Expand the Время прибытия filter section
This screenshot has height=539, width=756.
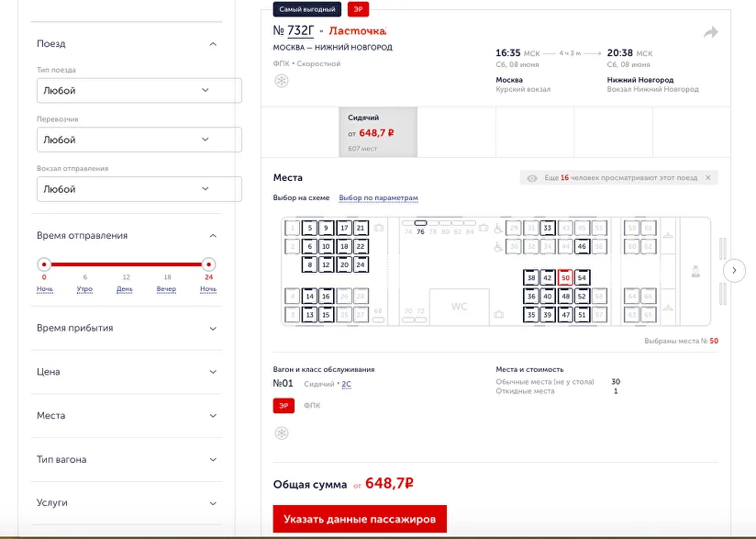coord(128,328)
